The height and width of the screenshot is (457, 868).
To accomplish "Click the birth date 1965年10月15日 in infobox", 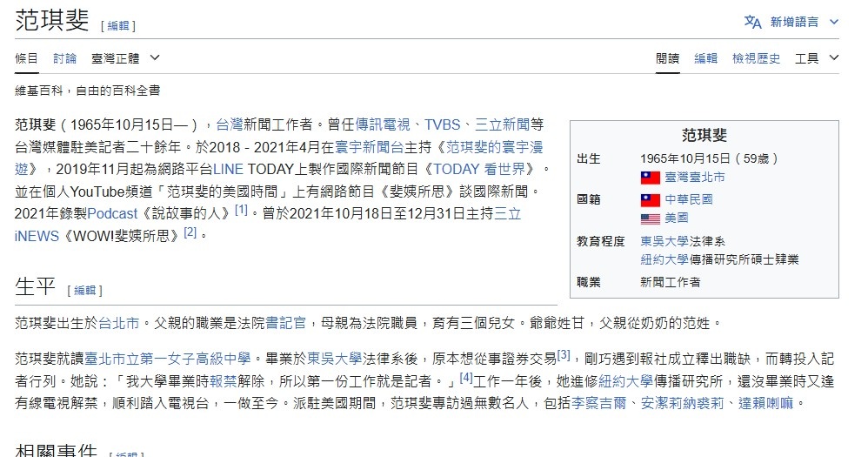I will 685,159.
